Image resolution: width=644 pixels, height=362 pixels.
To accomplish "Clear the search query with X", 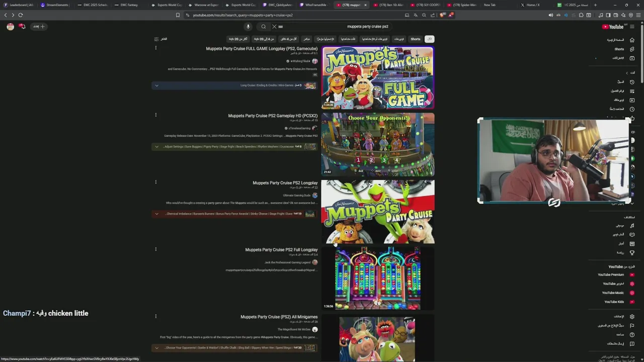I will [274, 27].
